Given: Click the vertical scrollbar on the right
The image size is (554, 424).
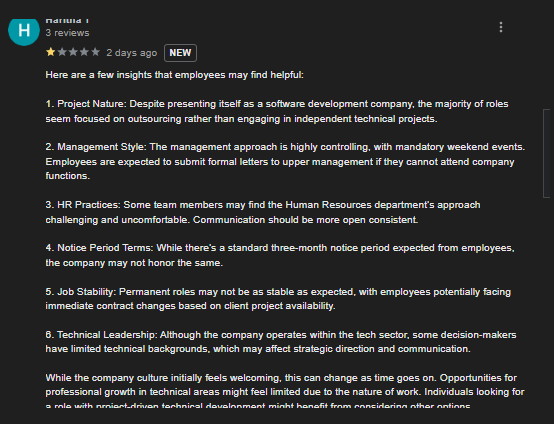Looking at the screenshot, I should (x=547, y=154).
